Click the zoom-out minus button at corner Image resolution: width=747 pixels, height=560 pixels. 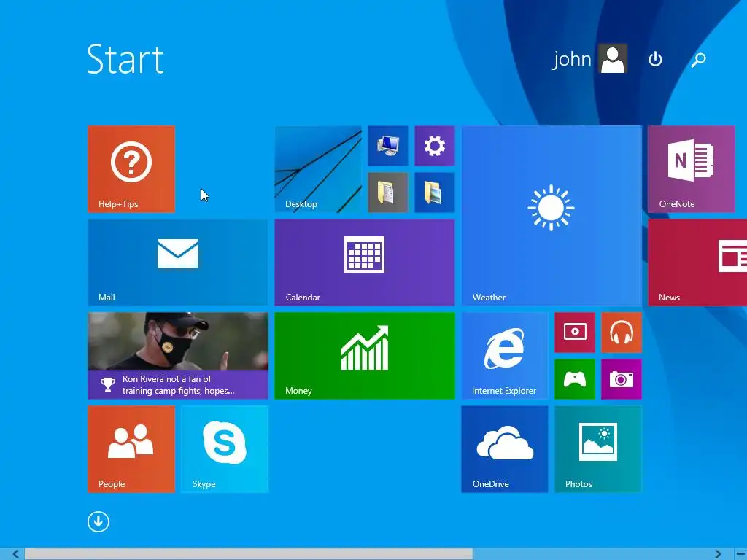[740, 554]
